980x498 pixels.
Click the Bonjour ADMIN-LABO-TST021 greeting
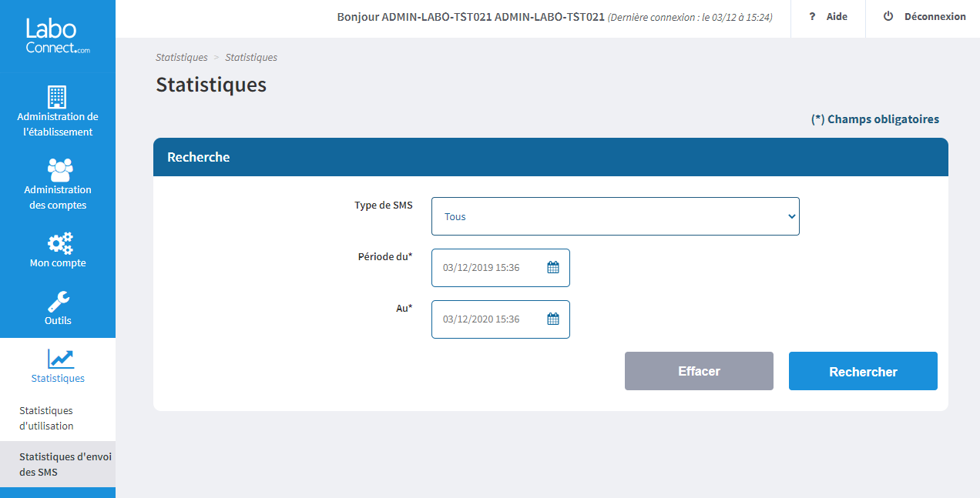click(471, 17)
